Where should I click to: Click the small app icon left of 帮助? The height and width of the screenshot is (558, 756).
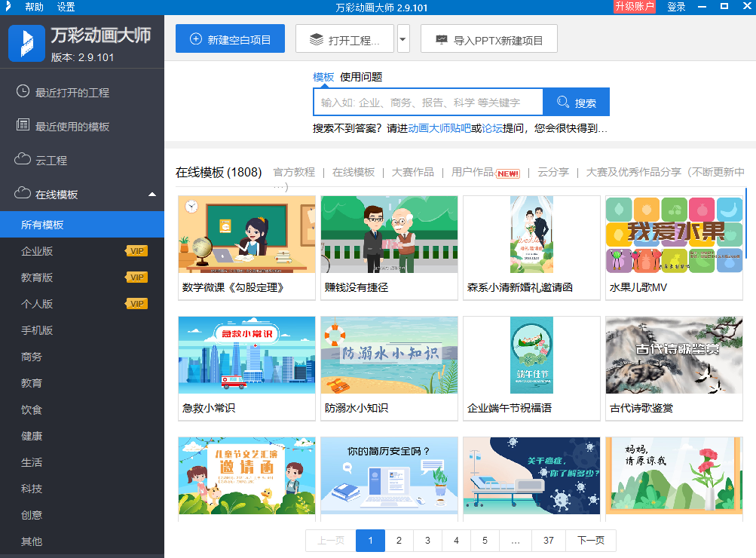[x=8, y=7]
